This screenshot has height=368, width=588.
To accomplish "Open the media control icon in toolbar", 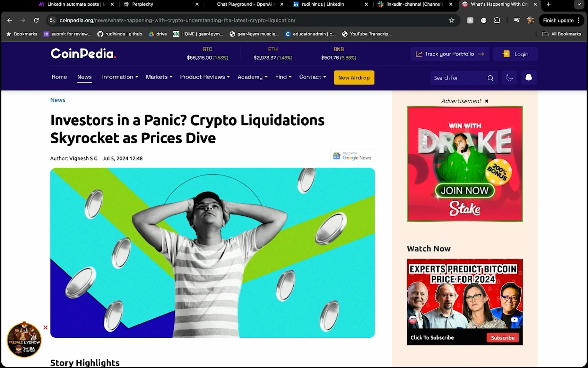I will click(x=517, y=20).
